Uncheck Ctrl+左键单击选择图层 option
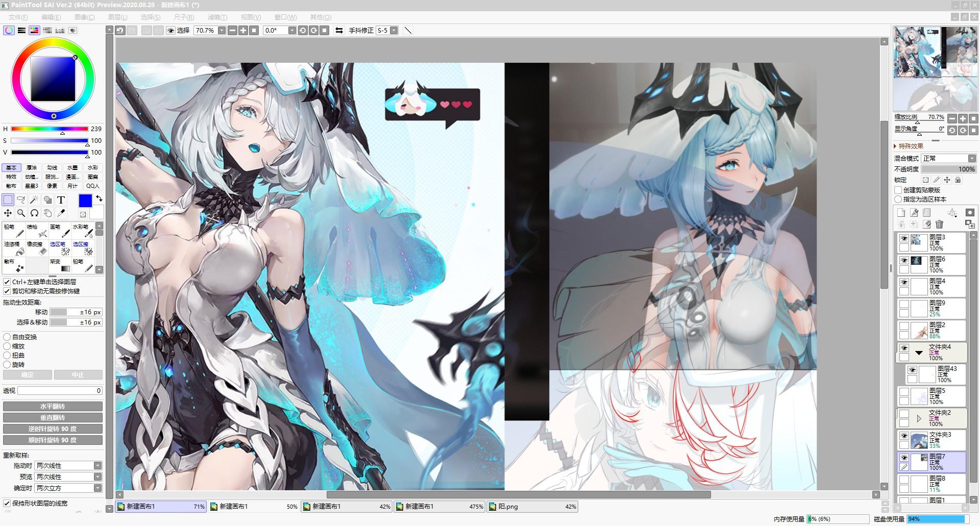This screenshot has width=980, height=526. (7, 282)
